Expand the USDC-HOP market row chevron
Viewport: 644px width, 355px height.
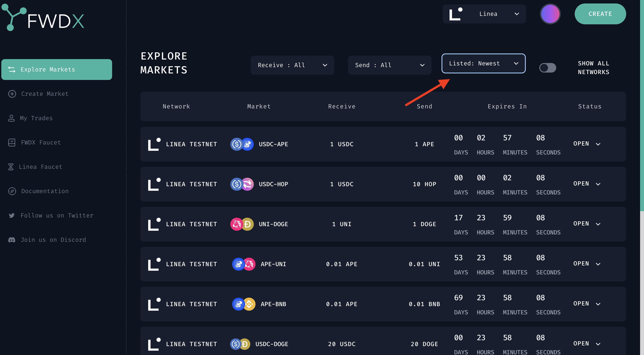[598, 184]
